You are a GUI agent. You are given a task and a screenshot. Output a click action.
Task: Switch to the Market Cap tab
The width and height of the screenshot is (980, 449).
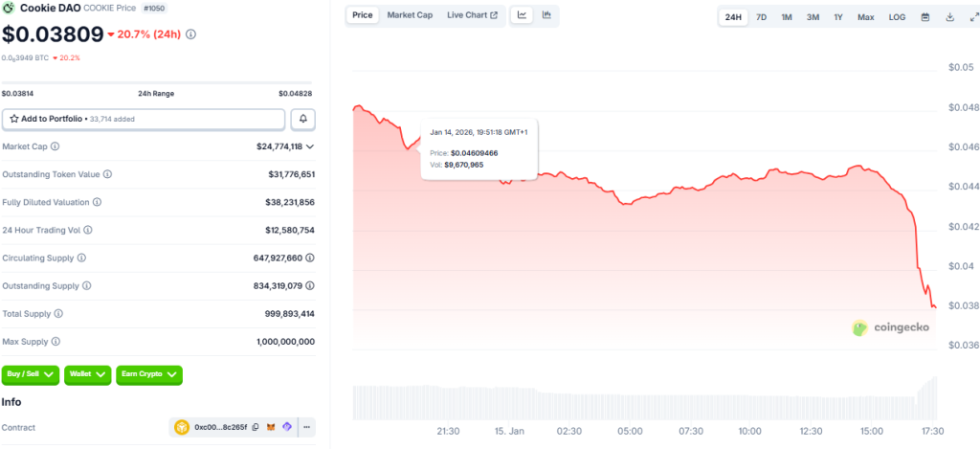409,15
